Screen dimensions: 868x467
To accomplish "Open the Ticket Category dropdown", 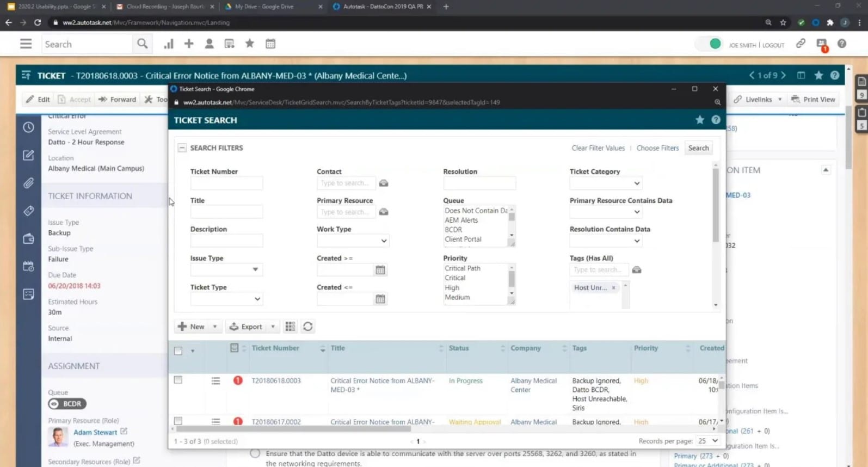I will pos(606,183).
